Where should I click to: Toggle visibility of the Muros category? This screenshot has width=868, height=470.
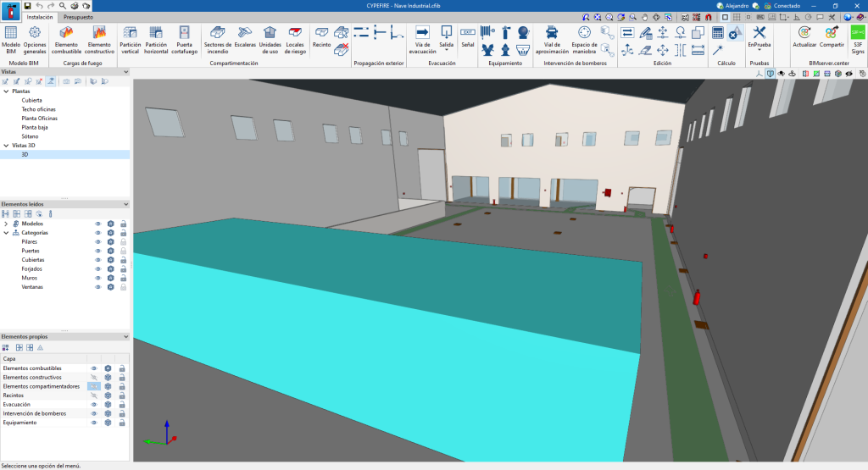97,278
